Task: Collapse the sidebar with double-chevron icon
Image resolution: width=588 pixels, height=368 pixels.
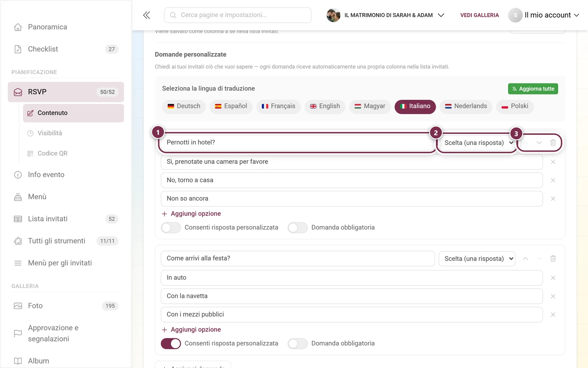Action: 147,15
